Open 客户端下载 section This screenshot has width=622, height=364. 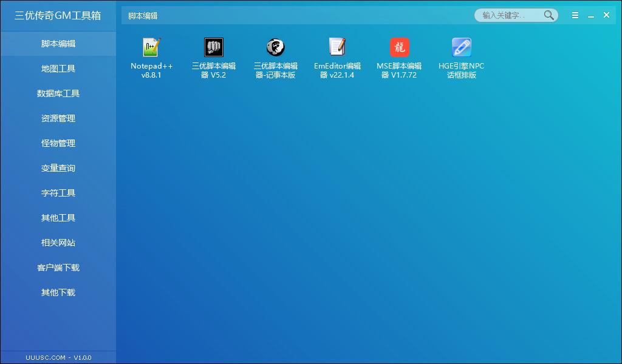pos(58,268)
